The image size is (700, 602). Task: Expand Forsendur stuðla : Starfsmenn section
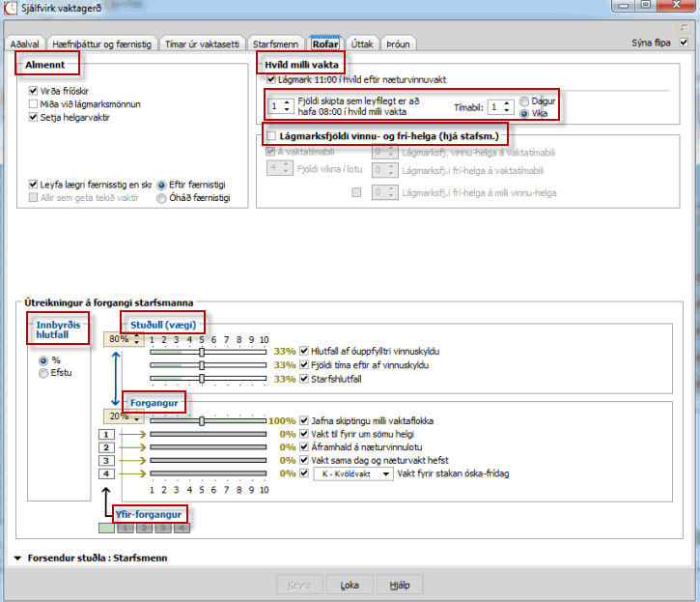18,559
